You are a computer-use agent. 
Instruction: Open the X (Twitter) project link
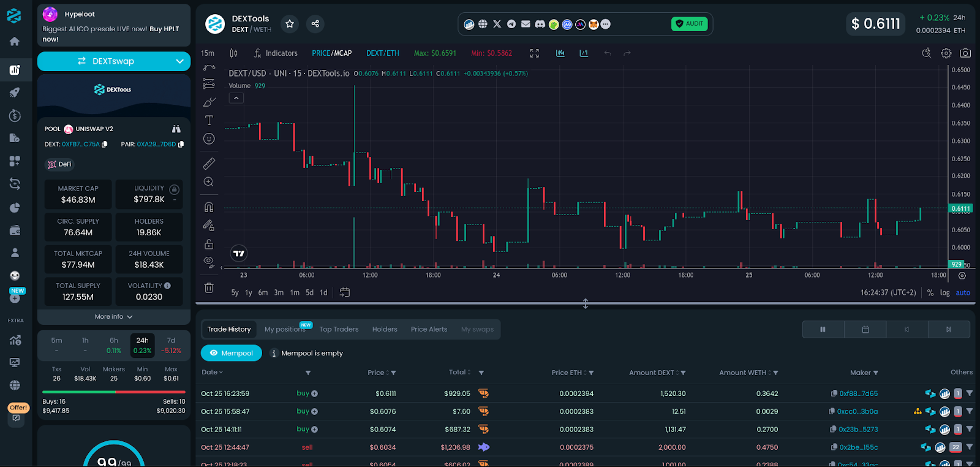click(x=497, y=24)
